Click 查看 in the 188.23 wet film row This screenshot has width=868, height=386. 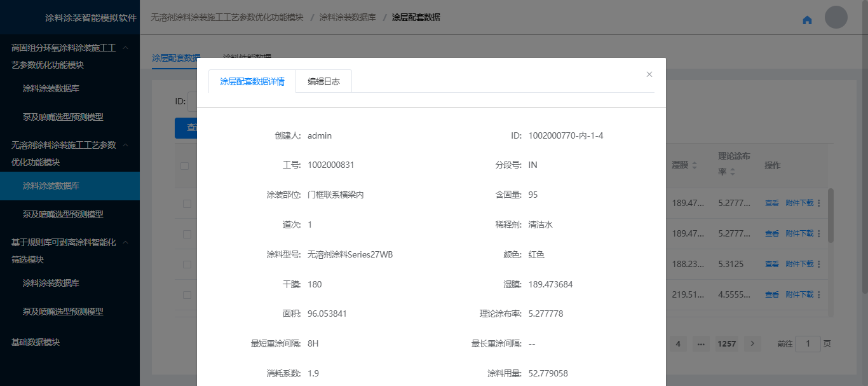[771, 264]
